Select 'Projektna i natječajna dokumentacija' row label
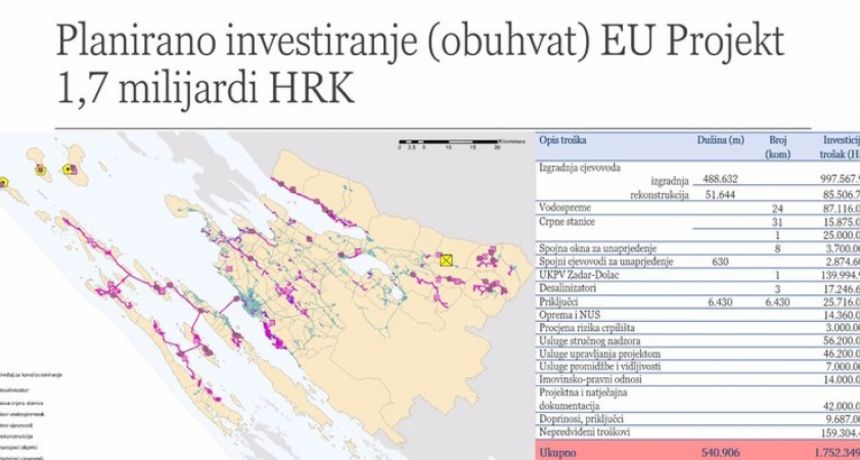The width and height of the screenshot is (860, 460). coord(583,400)
